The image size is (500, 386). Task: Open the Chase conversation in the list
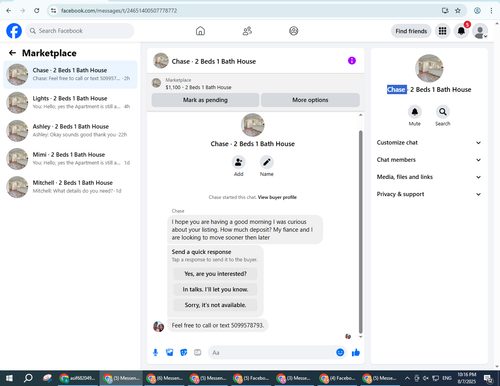pyautogui.click(x=70, y=74)
